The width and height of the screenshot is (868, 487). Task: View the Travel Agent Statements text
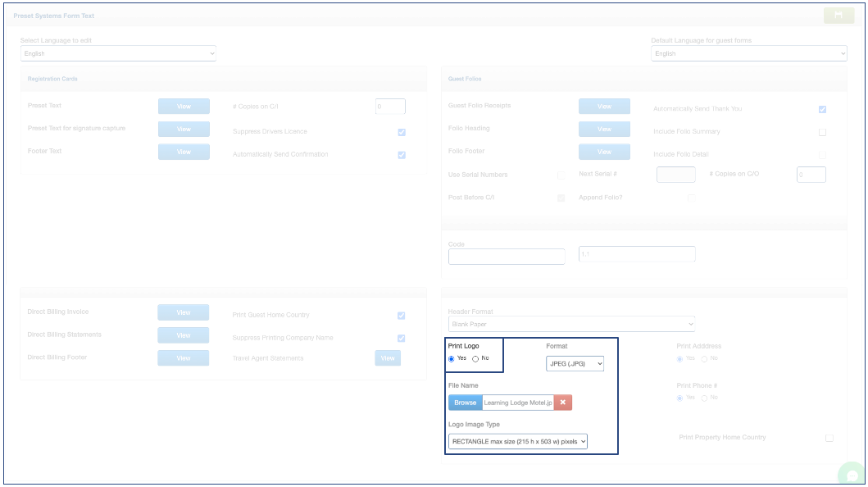[x=388, y=358]
